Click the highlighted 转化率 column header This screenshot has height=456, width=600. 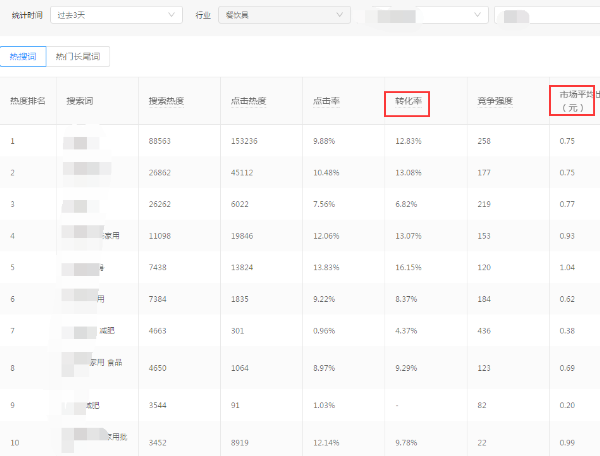407,101
